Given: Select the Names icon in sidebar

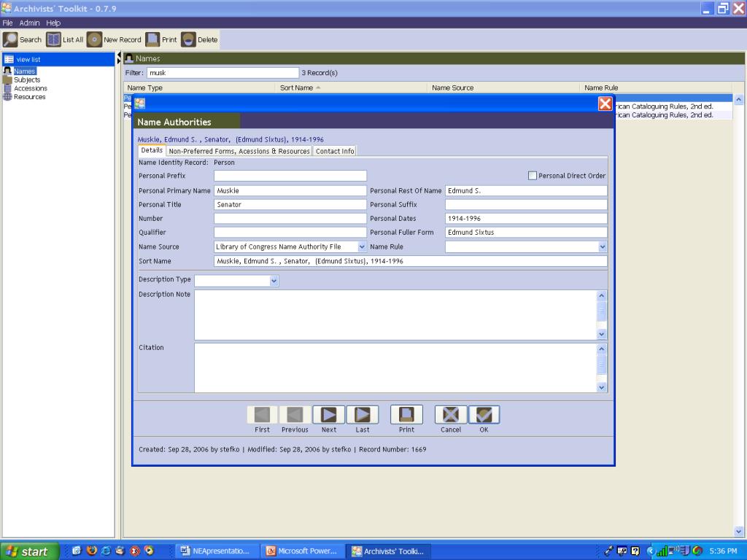Looking at the screenshot, I should pyautogui.click(x=7, y=71).
